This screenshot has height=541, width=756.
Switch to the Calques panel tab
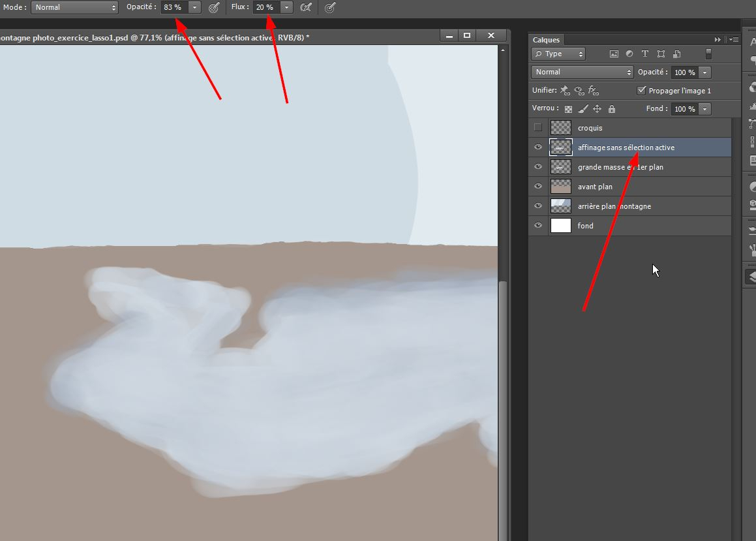[546, 40]
